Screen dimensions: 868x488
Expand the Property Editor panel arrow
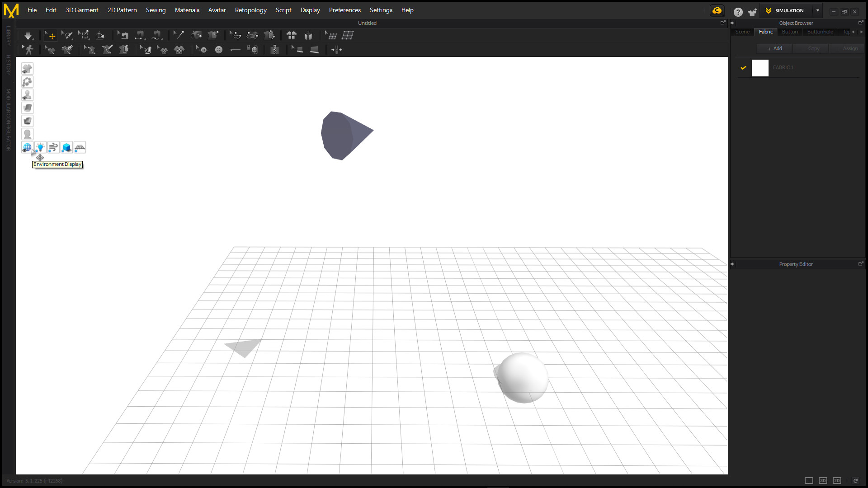(732, 264)
